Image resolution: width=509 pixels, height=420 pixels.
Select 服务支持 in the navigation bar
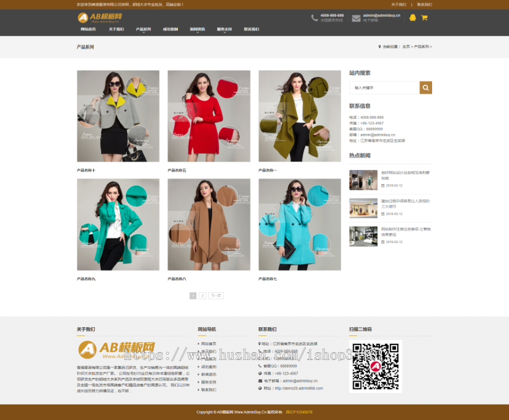point(224,28)
